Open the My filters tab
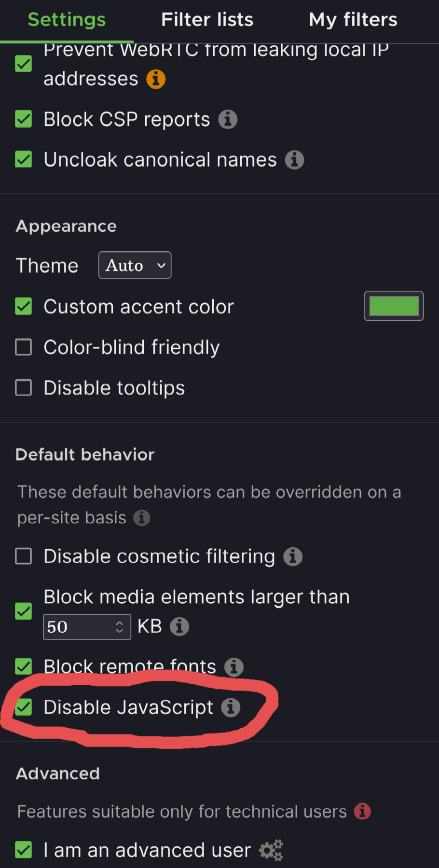The image size is (439, 868). click(353, 20)
